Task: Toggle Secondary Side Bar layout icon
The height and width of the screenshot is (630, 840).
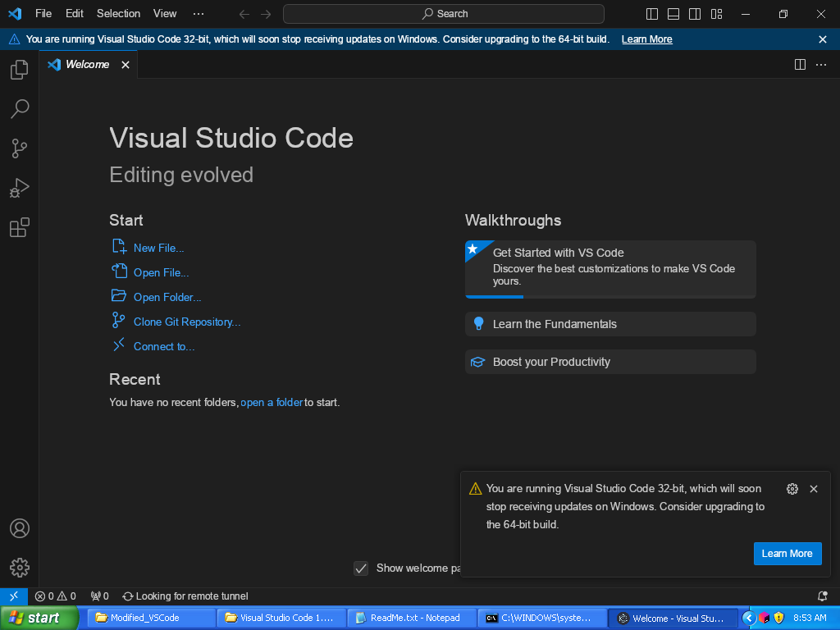Action: click(695, 14)
